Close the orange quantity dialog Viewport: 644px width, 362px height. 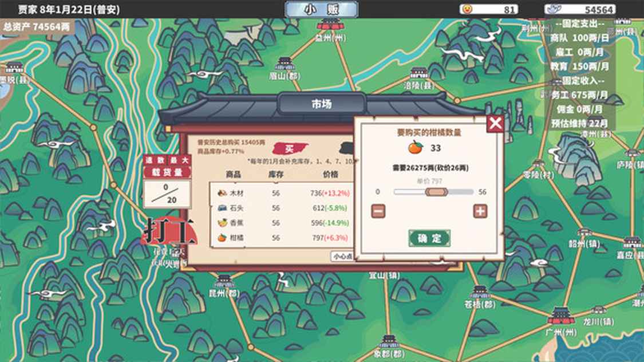click(x=495, y=123)
